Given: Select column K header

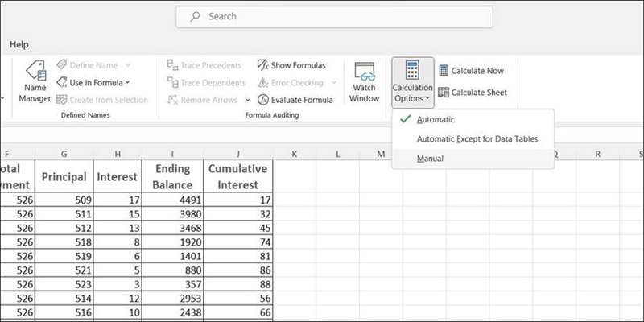Looking at the screenshot, I should [295, 153].
